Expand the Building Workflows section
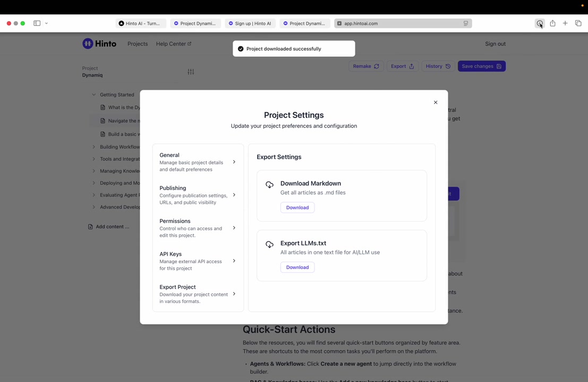Image resolution: width=588 pixels, height=382 pixels. (94, 147)
